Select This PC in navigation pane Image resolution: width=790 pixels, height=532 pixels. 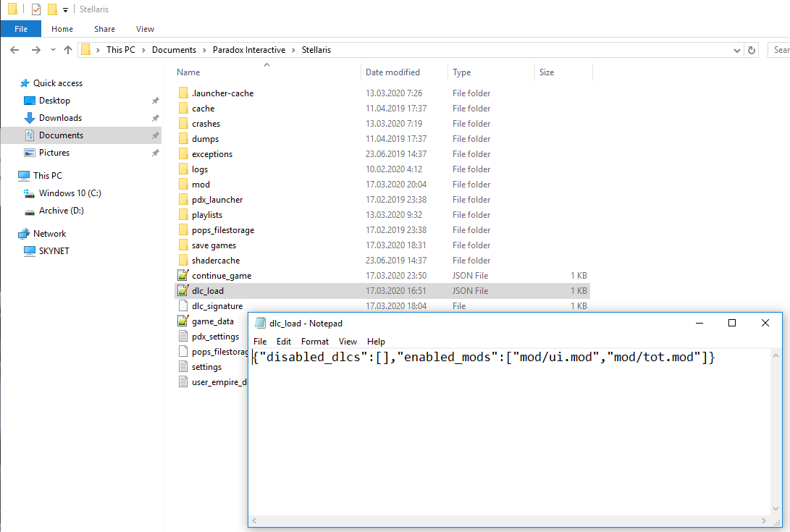pyautogui.click(x=47, y=175)
